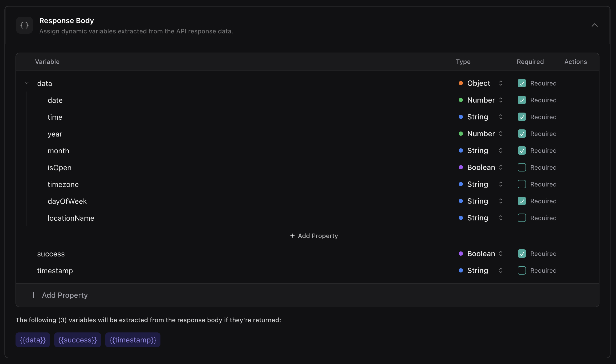Click the green Number dot for year

coord(461,134)
